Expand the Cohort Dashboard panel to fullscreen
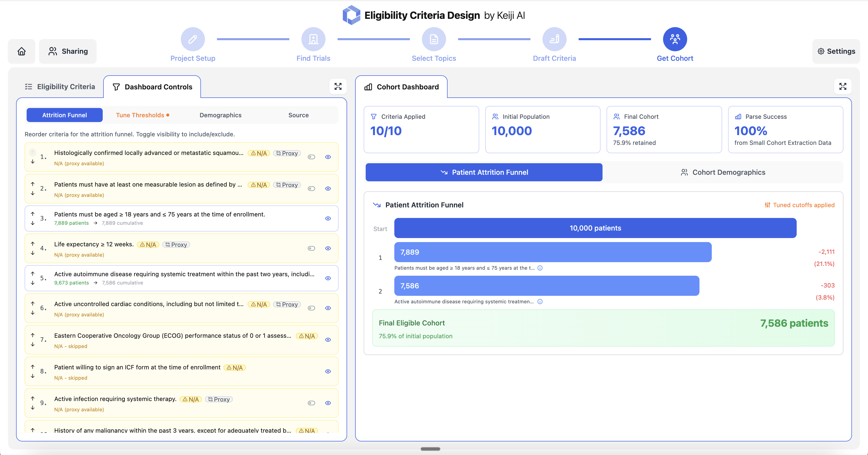The image size is (868, 455). pyautogui.click(x=842, y=87)
